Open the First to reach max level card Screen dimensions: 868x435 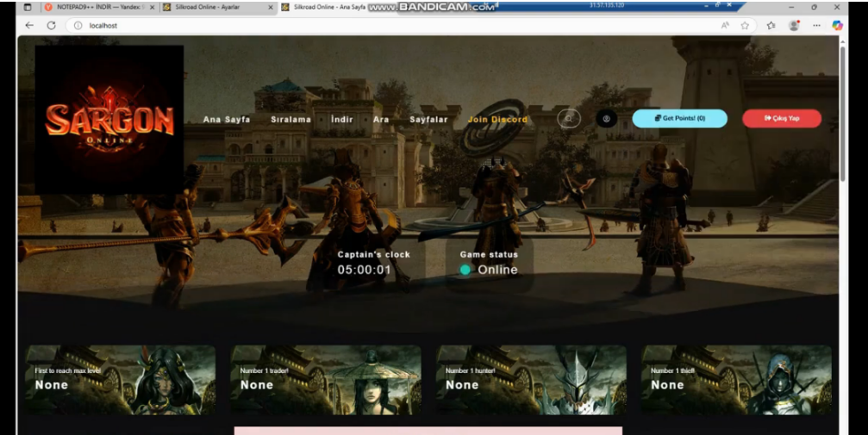point(120,380)
